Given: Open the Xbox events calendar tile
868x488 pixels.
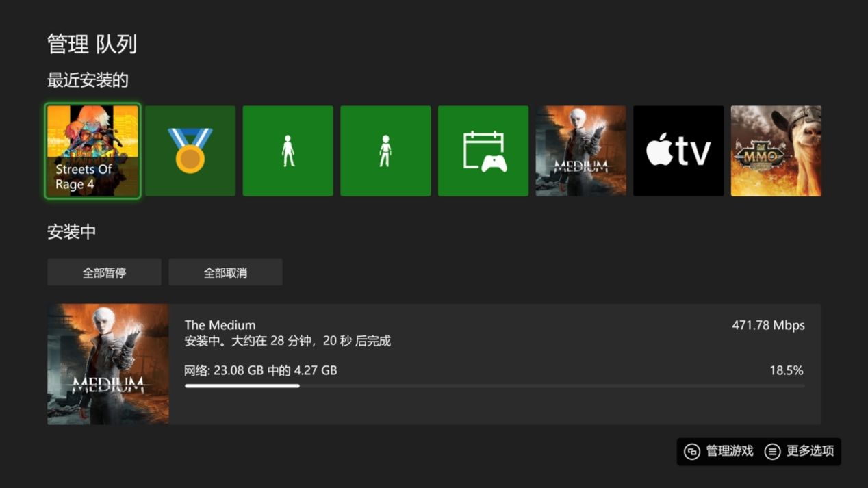Looking at the screenshot, I should pyautogui.click(x=483, y=150).
